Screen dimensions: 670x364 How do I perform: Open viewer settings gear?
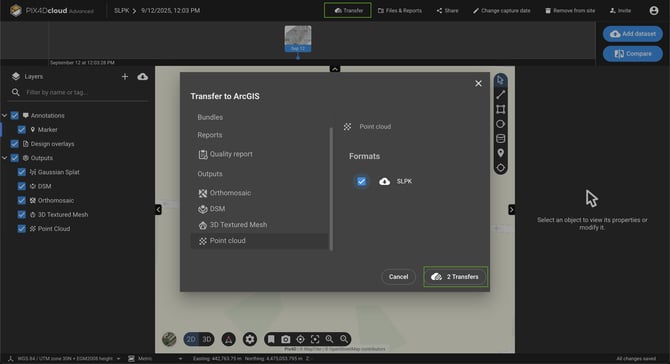coord(250,339)
